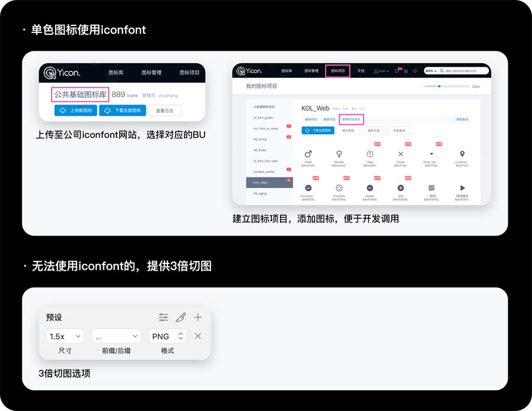Open the 文档 menu item
The image size is (532, 411).
[361, 71]
